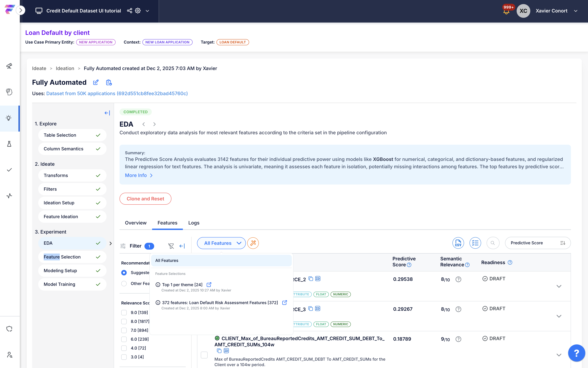Select Top 1 per theme [24] feature selection
588x368 pixels.
pyautogui.click(x=182, y=284)
